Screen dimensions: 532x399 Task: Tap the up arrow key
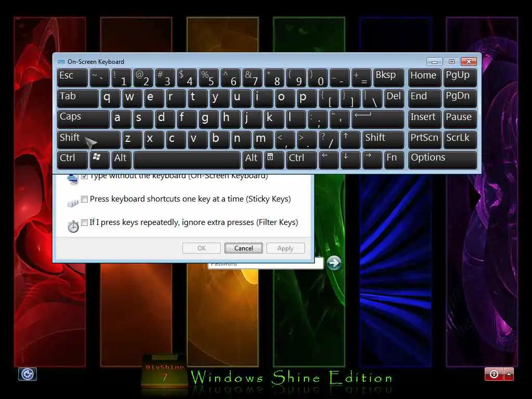(350, 139)
